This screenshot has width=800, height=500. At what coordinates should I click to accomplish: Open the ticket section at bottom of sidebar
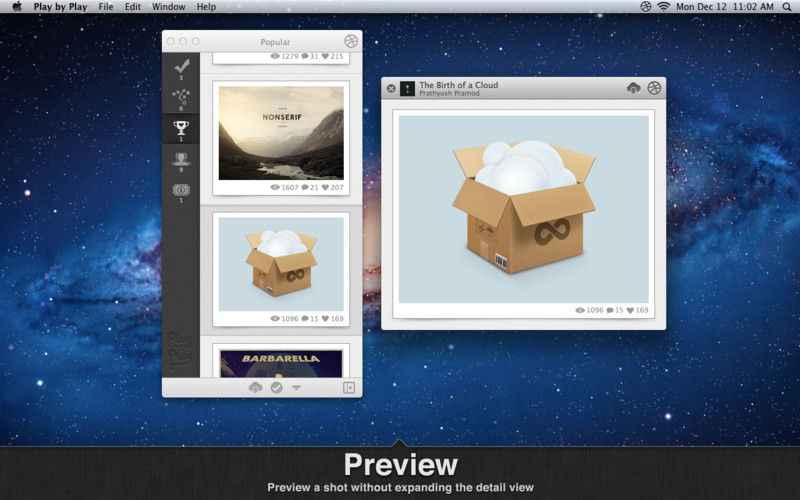click(x=181, y=190)
